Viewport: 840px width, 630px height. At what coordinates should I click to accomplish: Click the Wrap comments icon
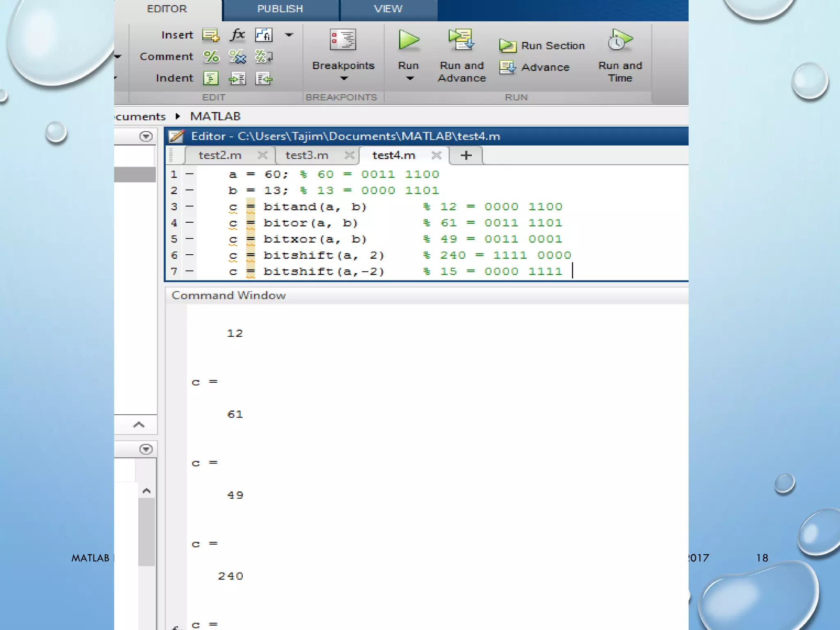coord(264,57)
